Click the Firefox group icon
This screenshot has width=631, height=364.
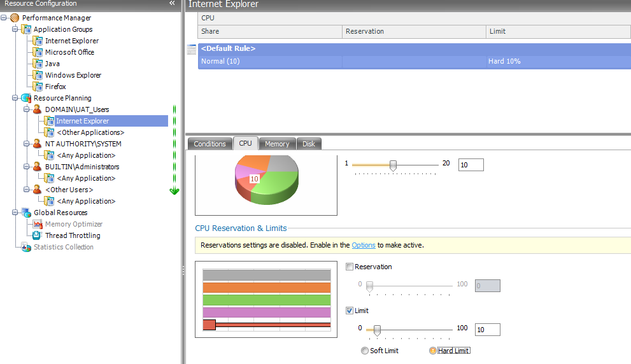pyautogui.click(x=38, y=87)
